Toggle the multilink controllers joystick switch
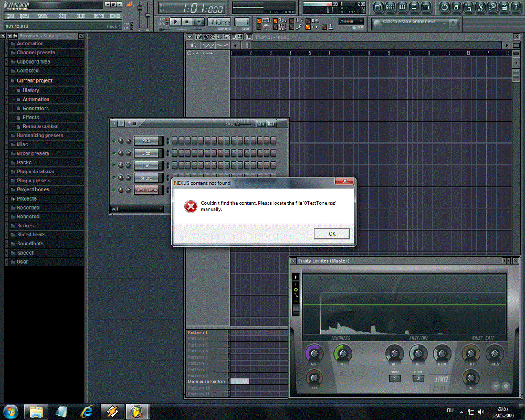Viewport: 525px width, 420px height. [324, 27]
